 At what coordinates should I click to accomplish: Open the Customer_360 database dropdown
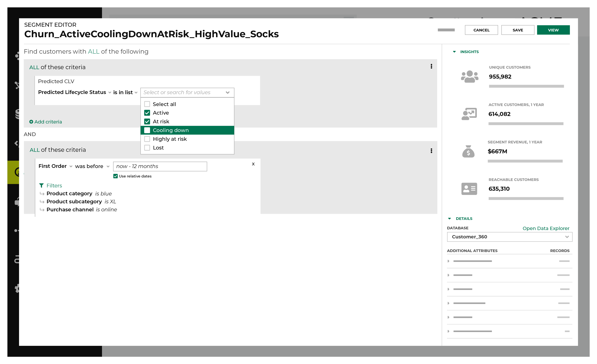(509, 237)
